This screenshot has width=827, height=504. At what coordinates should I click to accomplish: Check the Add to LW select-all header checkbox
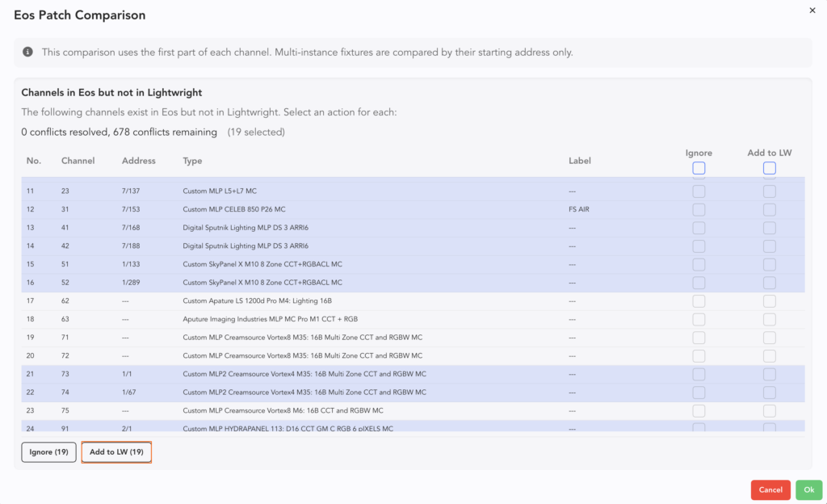pos(769,168)
